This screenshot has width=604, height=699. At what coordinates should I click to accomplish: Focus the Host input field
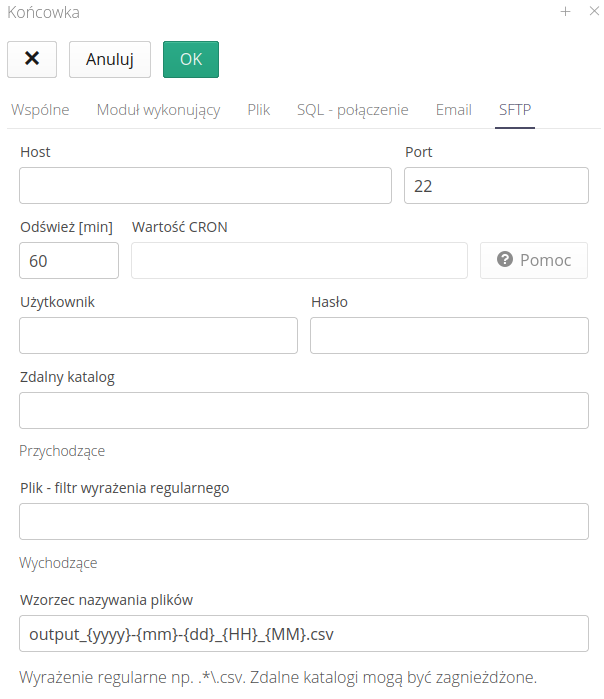pyautogui.click(x=205, y=186)
